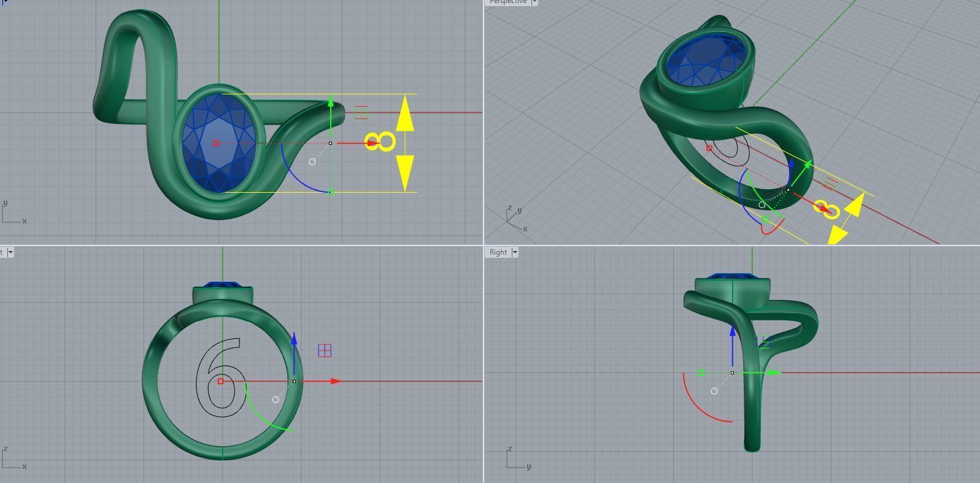Click the gumball origin point in Top view

[331, 143]
